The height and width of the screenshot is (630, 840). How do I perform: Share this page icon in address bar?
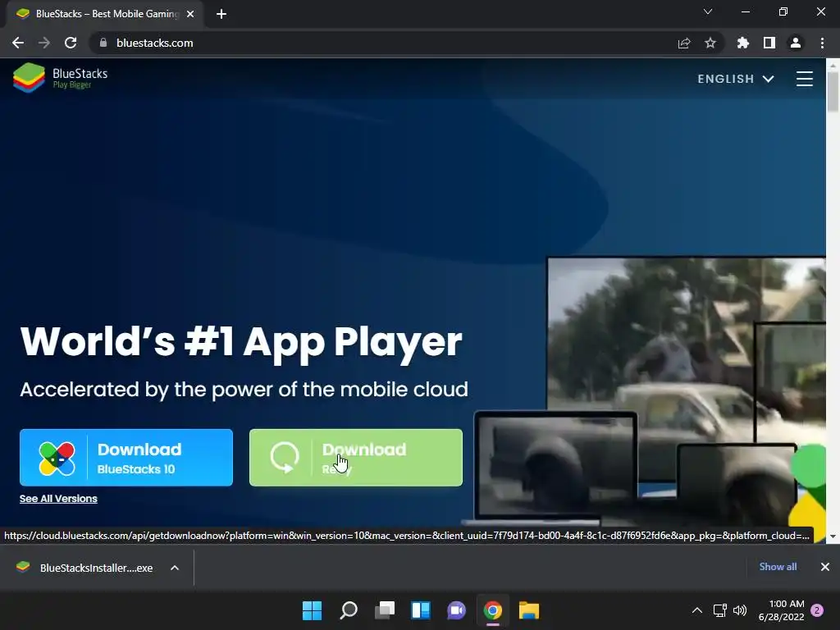click(x=684, y=43)
